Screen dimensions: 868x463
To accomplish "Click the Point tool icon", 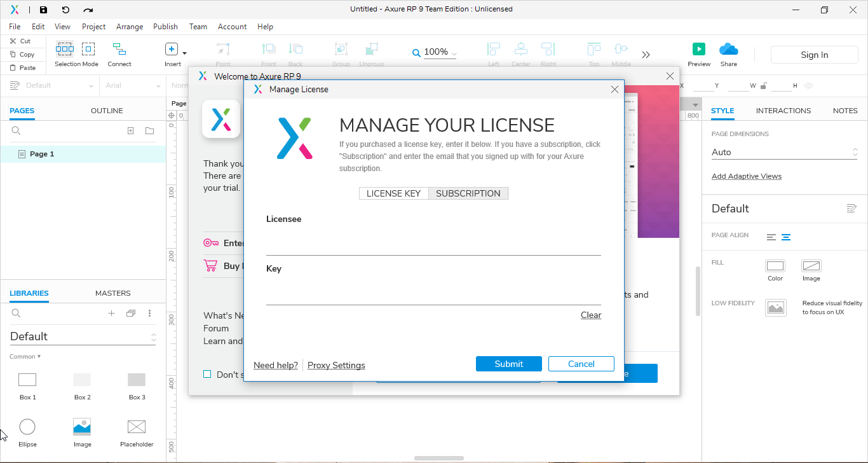I will point(223,49).
